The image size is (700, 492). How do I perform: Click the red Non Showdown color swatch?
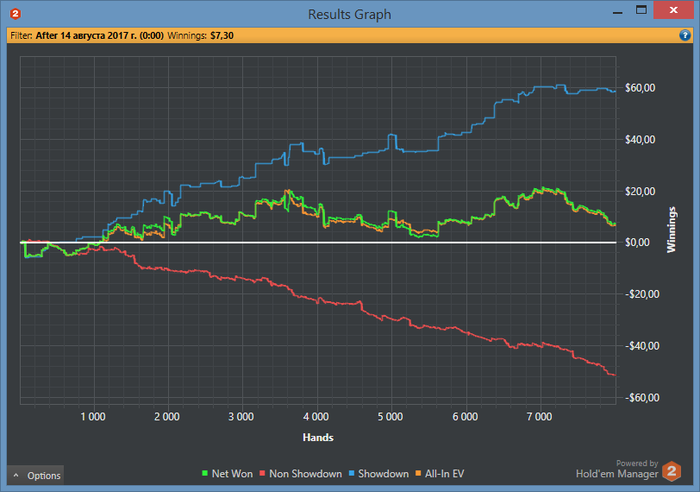(x=262, y=474)
